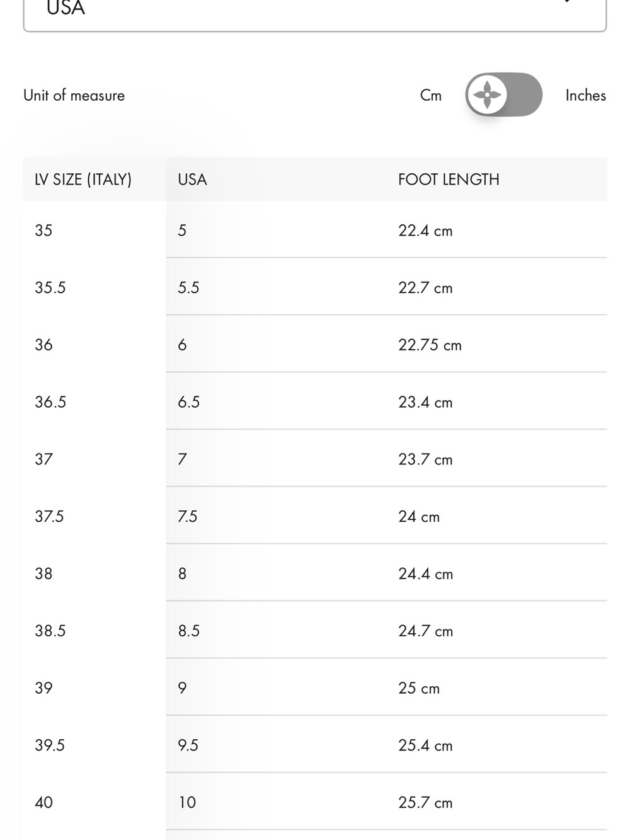Click the 24 cm foot length cell
This screenshot has width=630, height=840.
click(419, 517)
